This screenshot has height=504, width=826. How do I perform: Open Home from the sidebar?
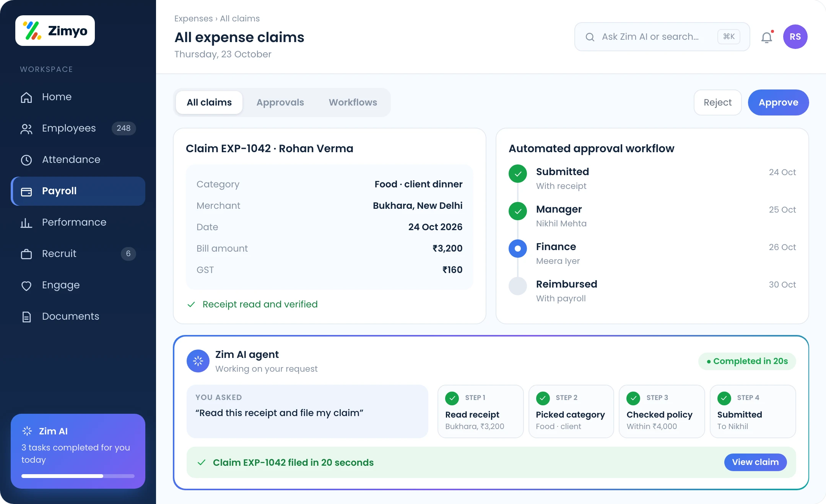coord(78,97)
